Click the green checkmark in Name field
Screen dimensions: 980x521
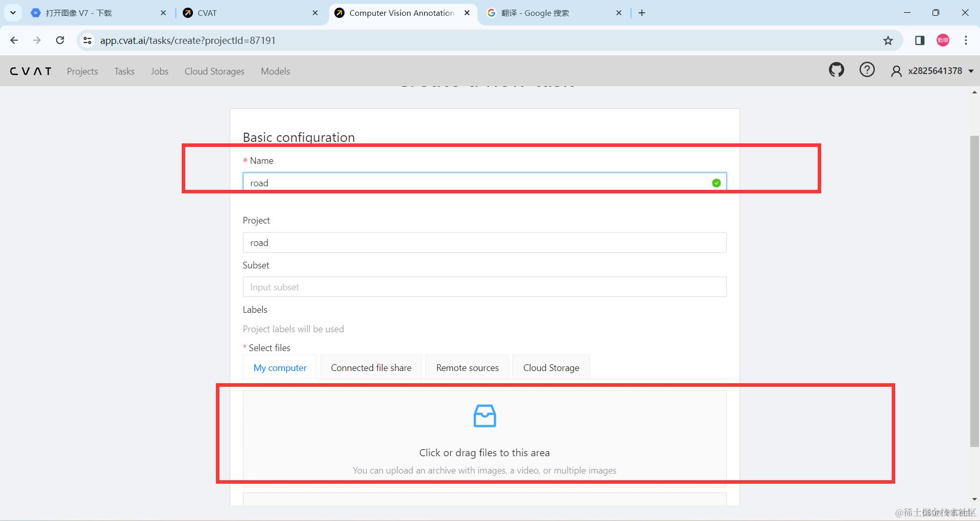click(716, 183)
